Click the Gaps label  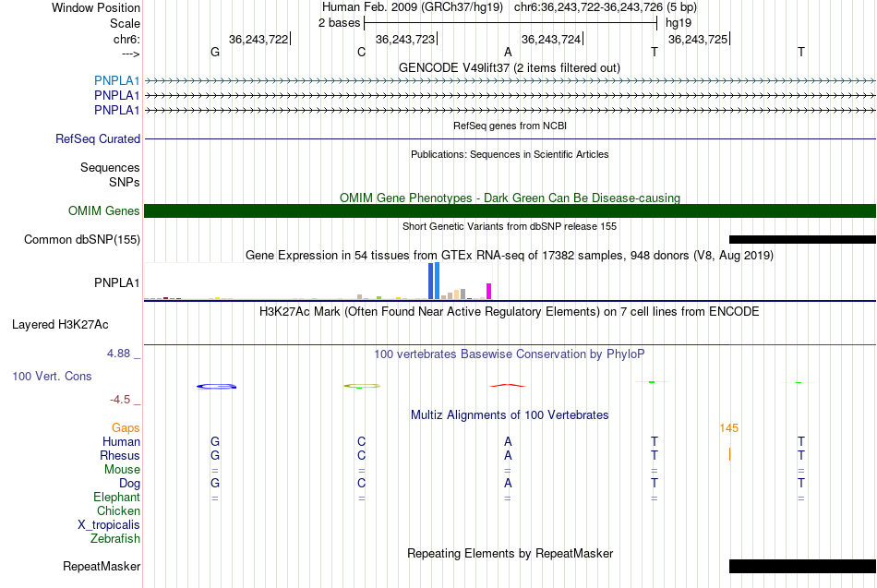coord(126,428)
